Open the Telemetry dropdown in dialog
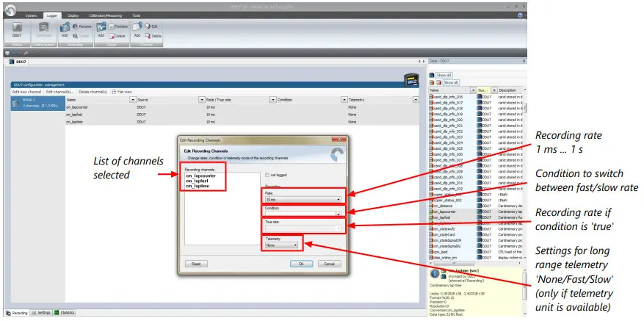Screen dimensions: 644x321 pyautogui.click(x=281, y=245)
